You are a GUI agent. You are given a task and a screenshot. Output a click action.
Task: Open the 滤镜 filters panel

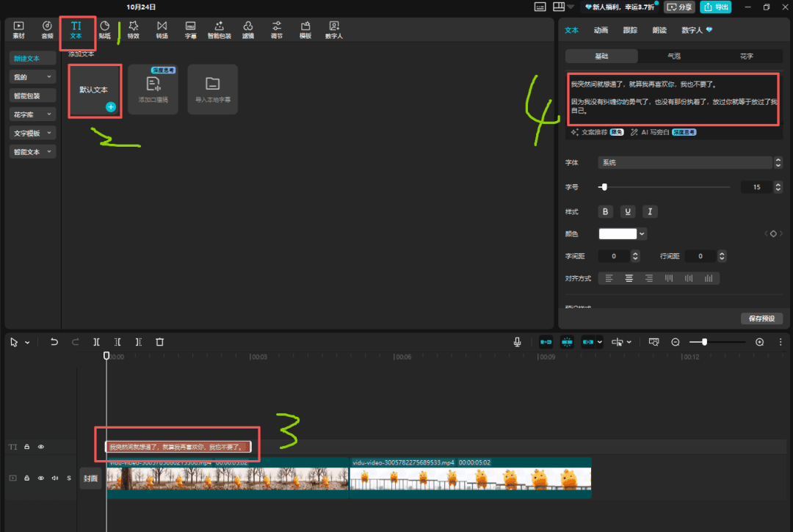pyautogui.click(x=248, y=29)
